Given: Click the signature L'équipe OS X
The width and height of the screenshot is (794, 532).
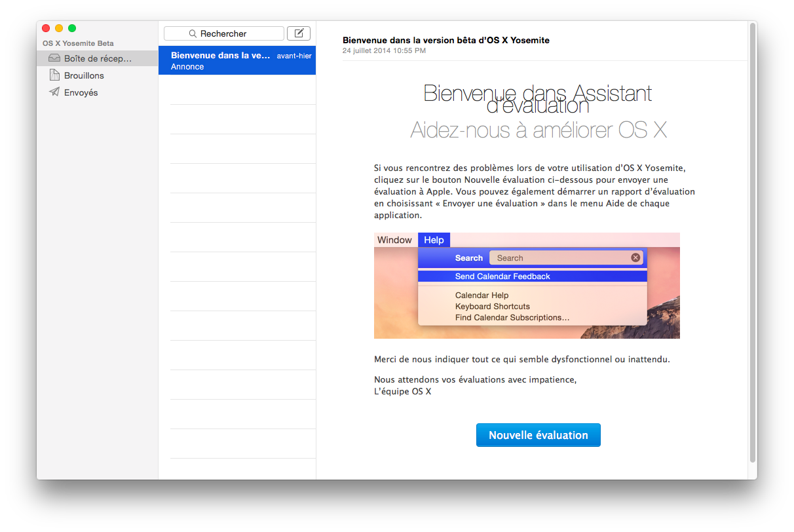Looking at the screenshot, I should pos(403,392).
